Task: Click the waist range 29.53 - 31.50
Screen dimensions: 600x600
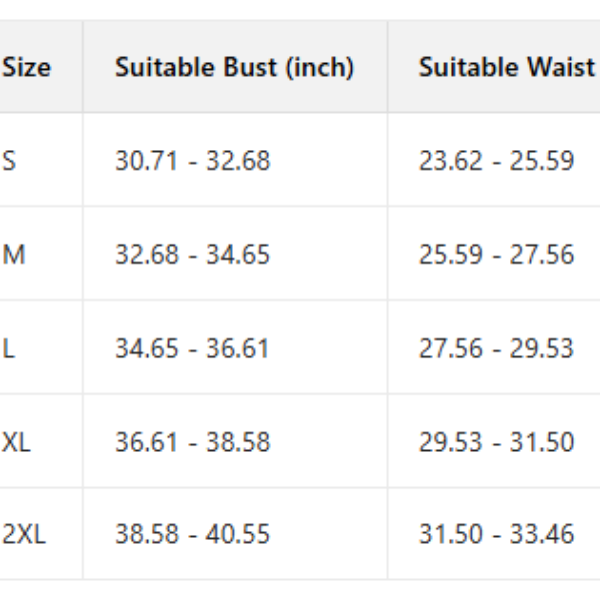Action: (x=496, y=441)
